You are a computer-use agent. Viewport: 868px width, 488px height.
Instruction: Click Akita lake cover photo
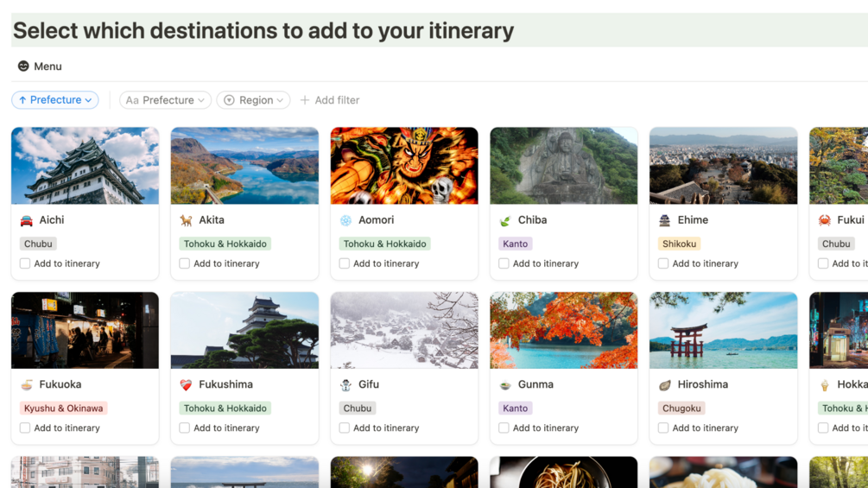pyautogui.click(x=244, y=166)
